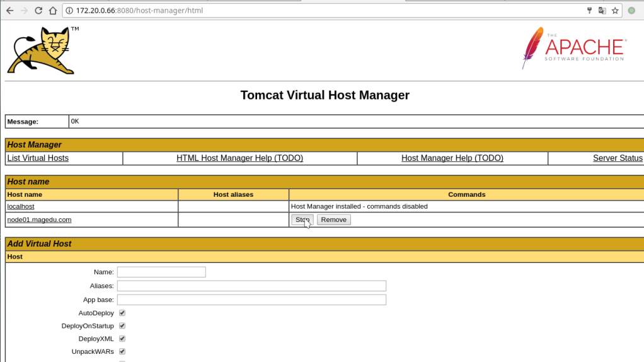Image resolution: width=644 pixels, height=362 pixels.
Task: Click the 'Commands' column header
Action: coord(466,195)
